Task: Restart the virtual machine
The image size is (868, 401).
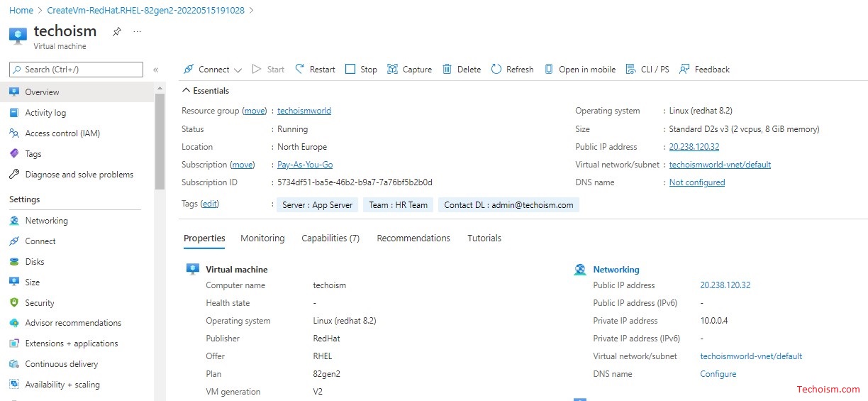Action: [315, 70]
